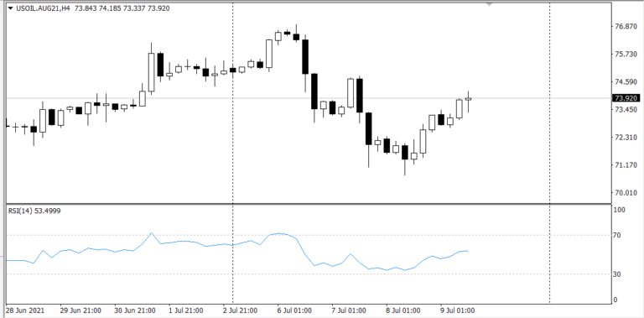The height and width of the screenshot is (318, 644).
Task: Click the 28 Jun 2021 date label
Action: click(x=25, y=310)
